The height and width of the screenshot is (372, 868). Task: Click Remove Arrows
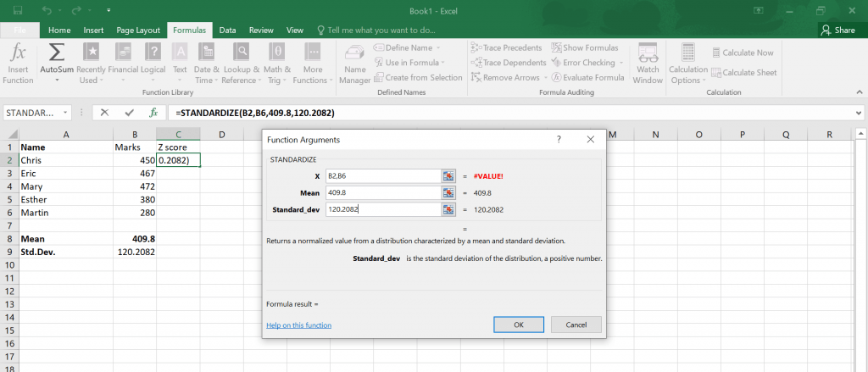click(x=506, y=77)
